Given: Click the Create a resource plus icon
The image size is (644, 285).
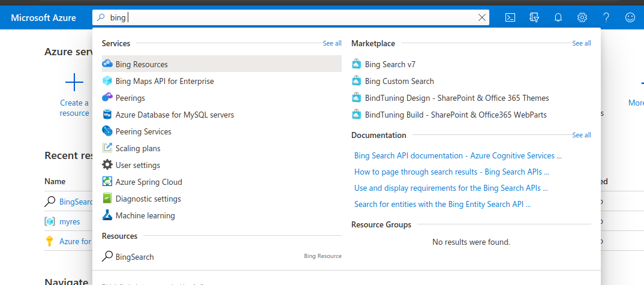Looking at the screenshot, I should pyautogui.click(x=74, y=82).
